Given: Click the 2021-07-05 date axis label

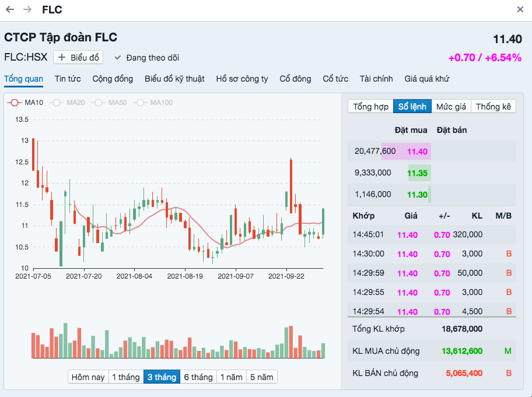Looking at the screenshot, I should 33,276.
